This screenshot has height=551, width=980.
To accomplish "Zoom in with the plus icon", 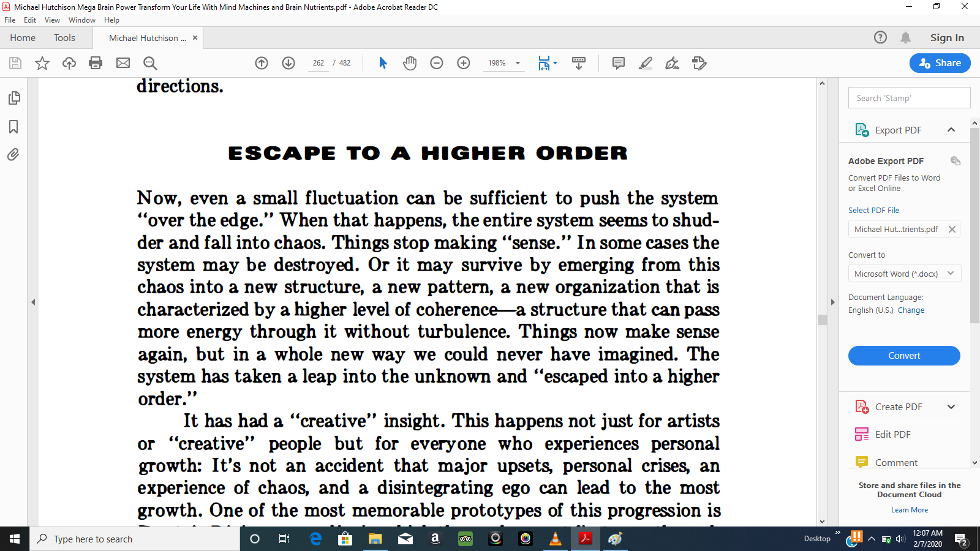I will point(464,63).
